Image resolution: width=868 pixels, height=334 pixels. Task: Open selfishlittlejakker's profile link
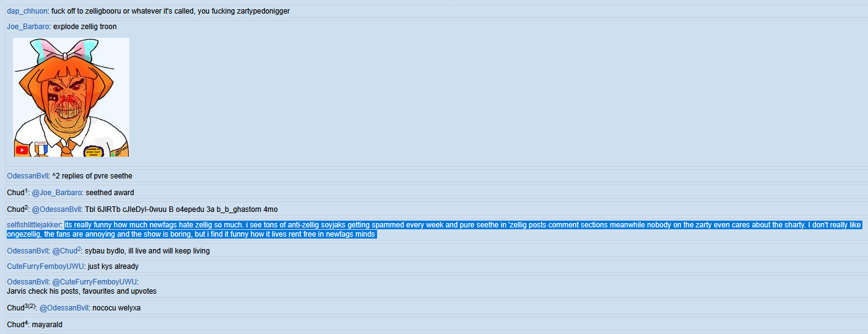pyautogui.click(x=34, y=225)
